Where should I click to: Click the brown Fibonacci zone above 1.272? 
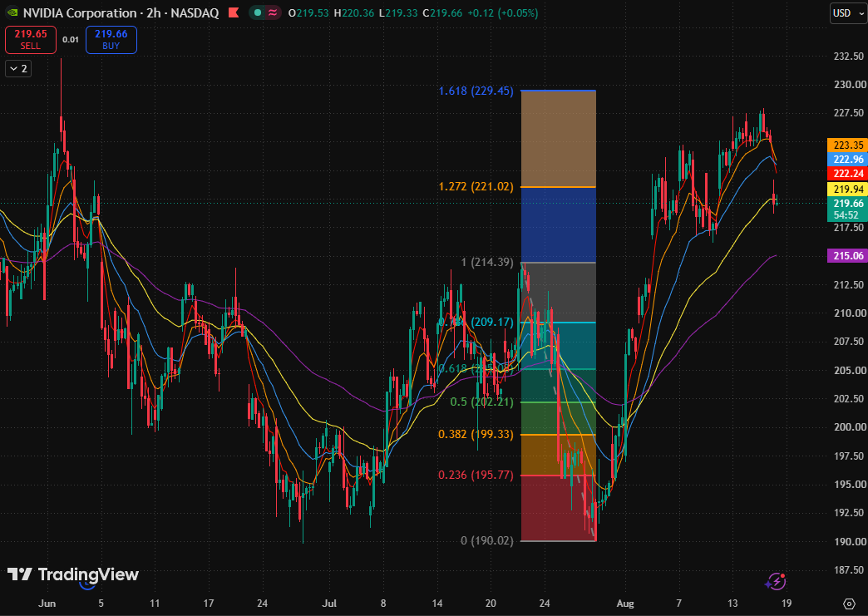pyautogui.click(x=559, y=138)
